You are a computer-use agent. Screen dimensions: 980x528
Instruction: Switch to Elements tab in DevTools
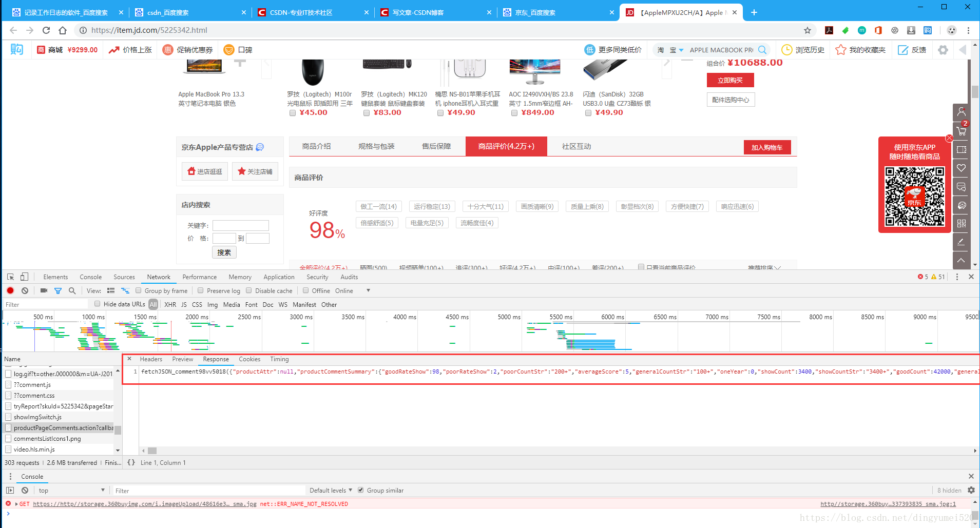click(55, 277)
